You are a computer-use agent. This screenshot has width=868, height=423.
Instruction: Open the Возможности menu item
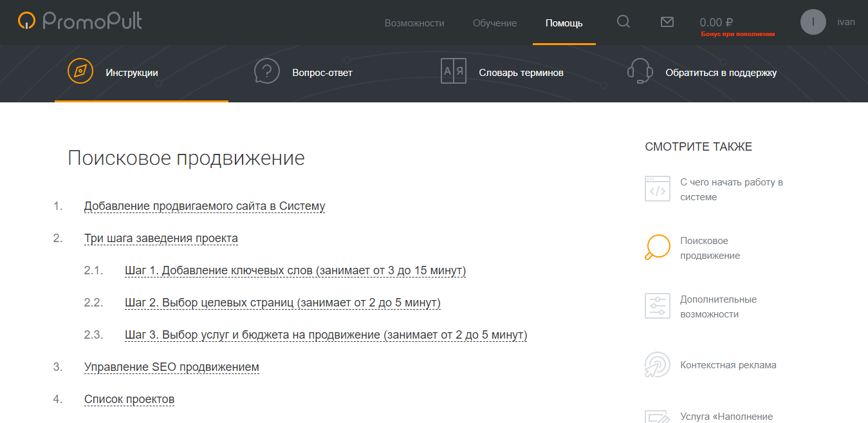[x=414, y=23]
